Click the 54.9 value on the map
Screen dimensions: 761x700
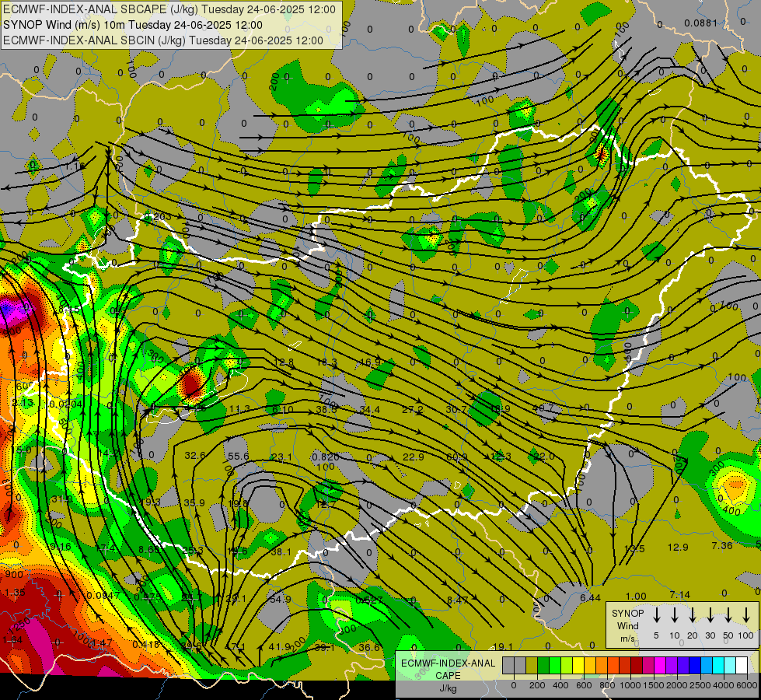280,600
